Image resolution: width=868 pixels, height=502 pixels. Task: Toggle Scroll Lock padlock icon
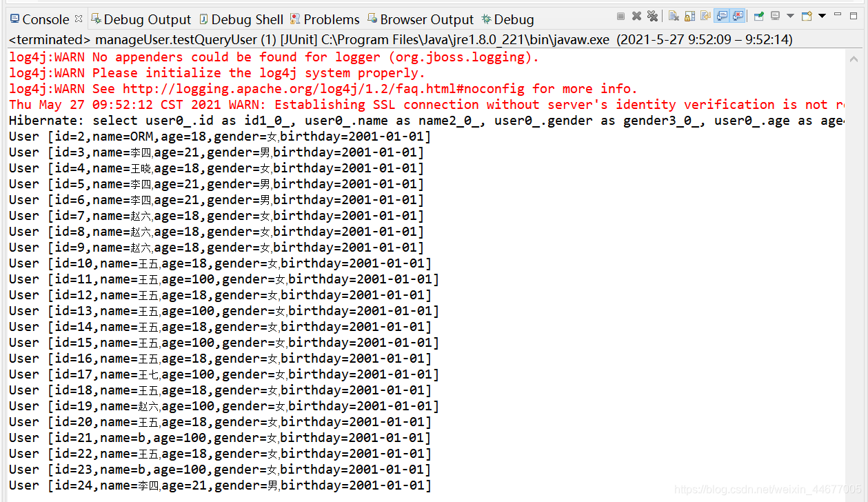pos(689,16)
